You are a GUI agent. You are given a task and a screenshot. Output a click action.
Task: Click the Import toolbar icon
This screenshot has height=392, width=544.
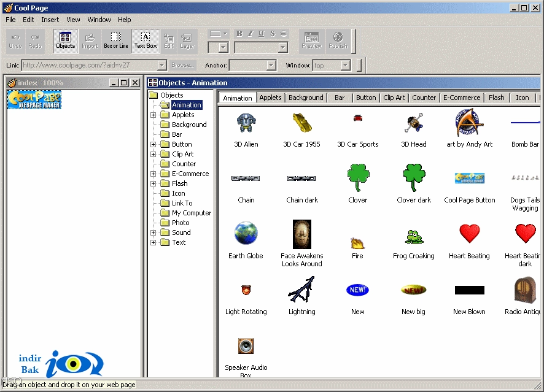coord(90,41)
